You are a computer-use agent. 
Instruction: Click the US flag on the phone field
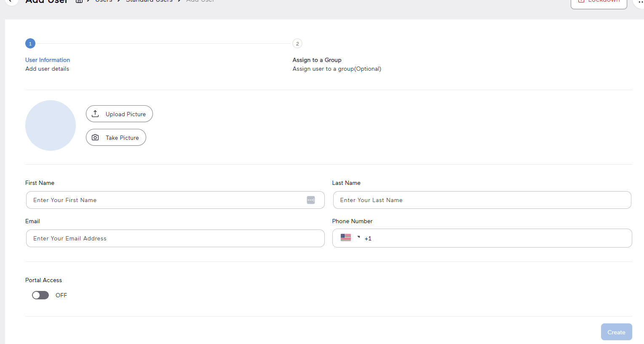pyautogui.click(x=345, y=237)
